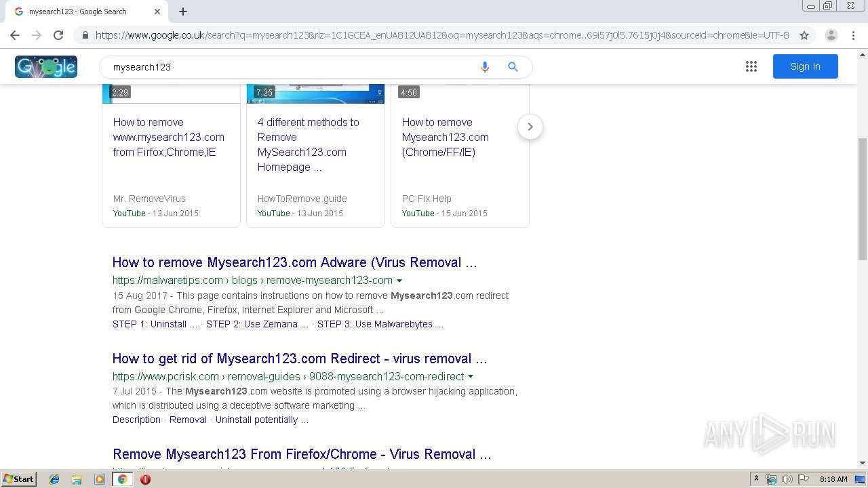
Task: Close the mysearch123 Google Search tab
Action: point(157,12)
